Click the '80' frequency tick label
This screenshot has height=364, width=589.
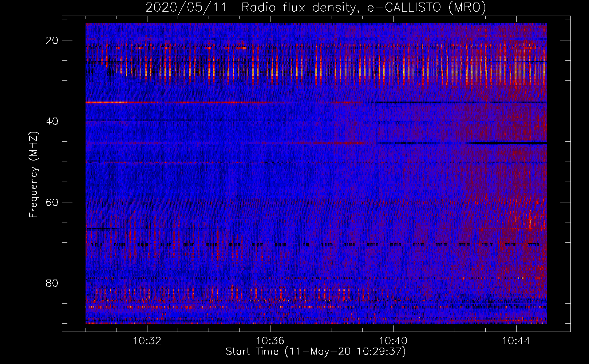click(52, 283)
